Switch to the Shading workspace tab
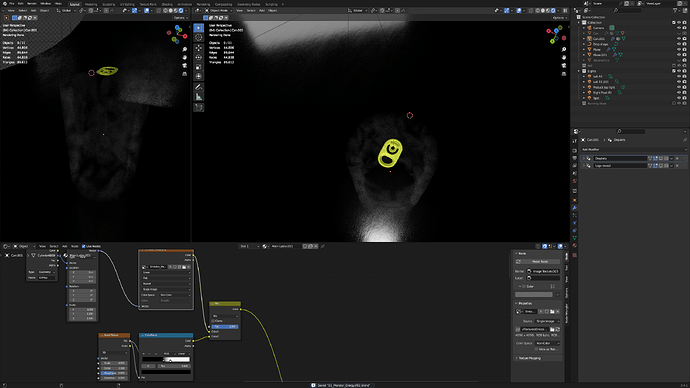Screen dimensions: 690x388 pos(167,4)
